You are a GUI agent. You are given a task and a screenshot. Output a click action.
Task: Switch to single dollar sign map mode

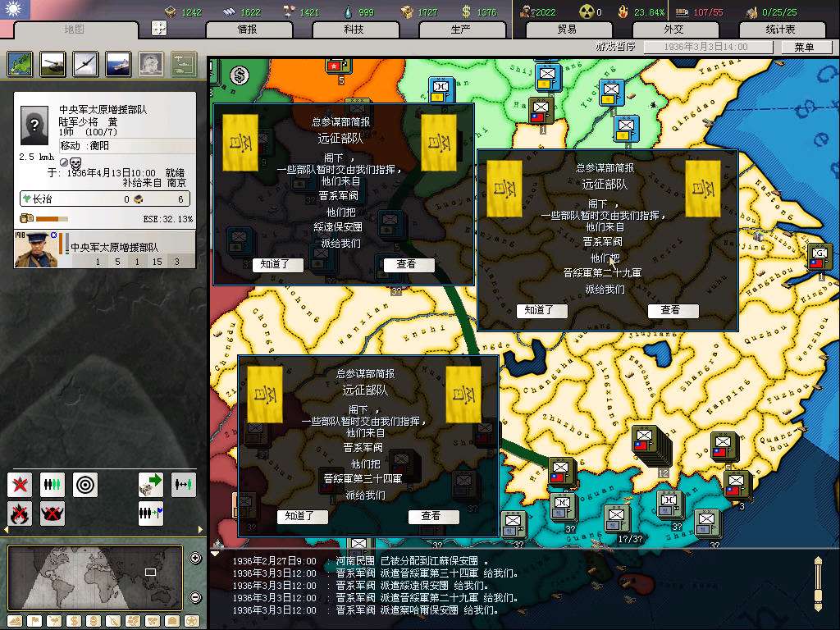pos(73,622)
